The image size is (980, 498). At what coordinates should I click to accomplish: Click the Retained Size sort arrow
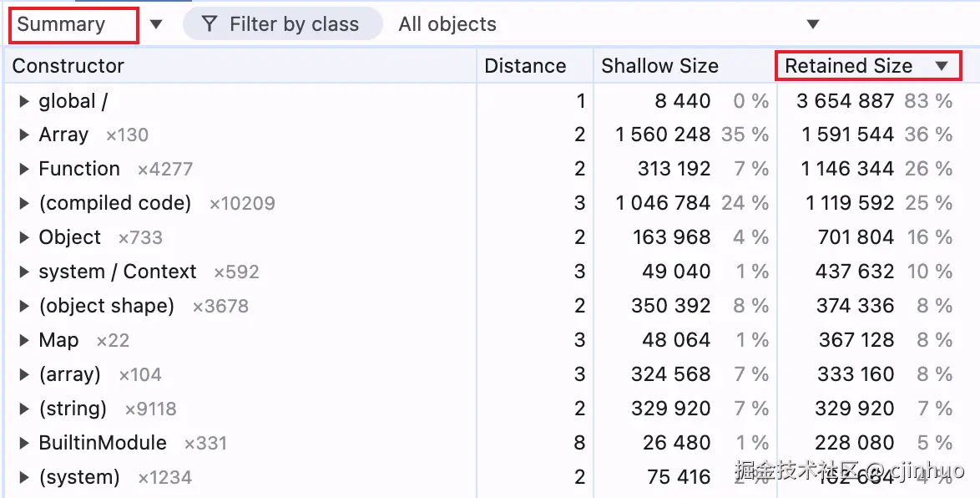[942, 66]
